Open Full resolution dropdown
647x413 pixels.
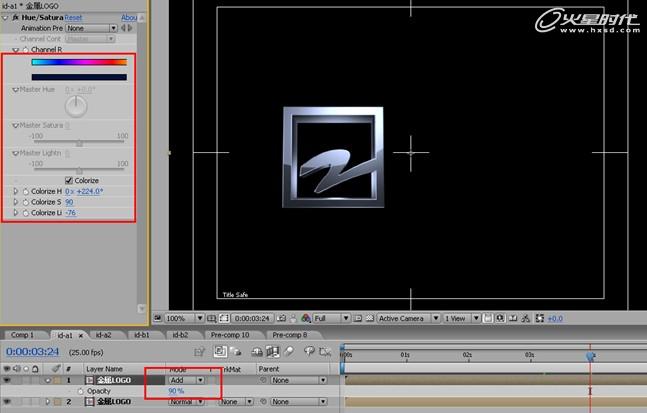(331, 318)
